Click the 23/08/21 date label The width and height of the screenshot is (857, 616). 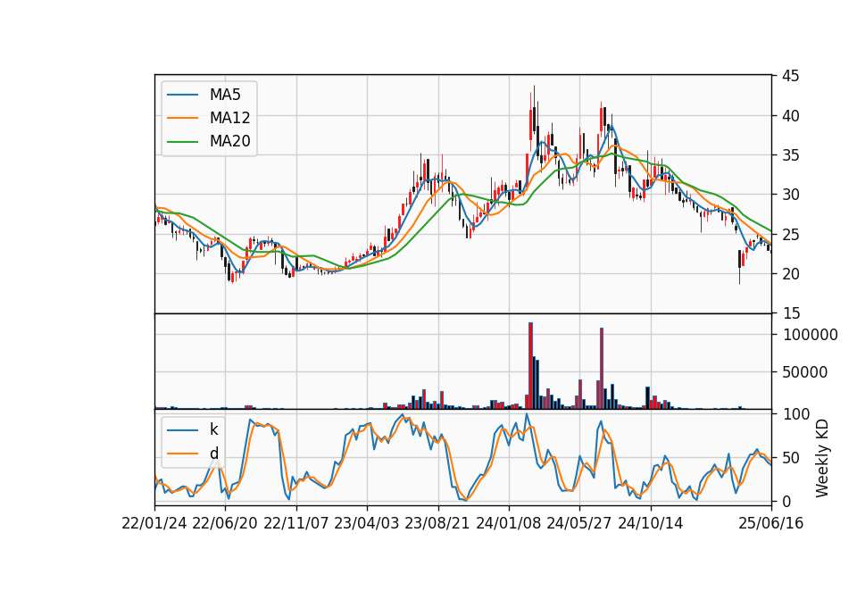tap(437, 523)
